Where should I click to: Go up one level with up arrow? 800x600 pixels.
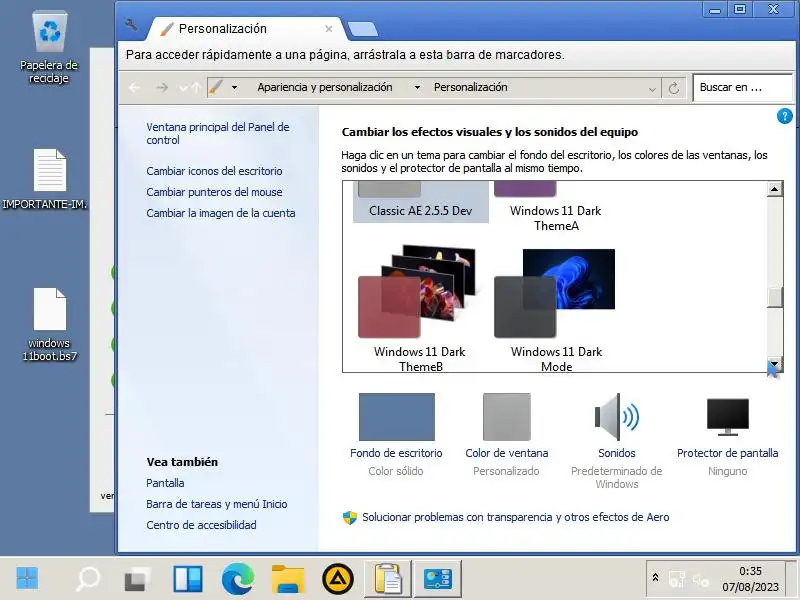(x=196, y=88)
